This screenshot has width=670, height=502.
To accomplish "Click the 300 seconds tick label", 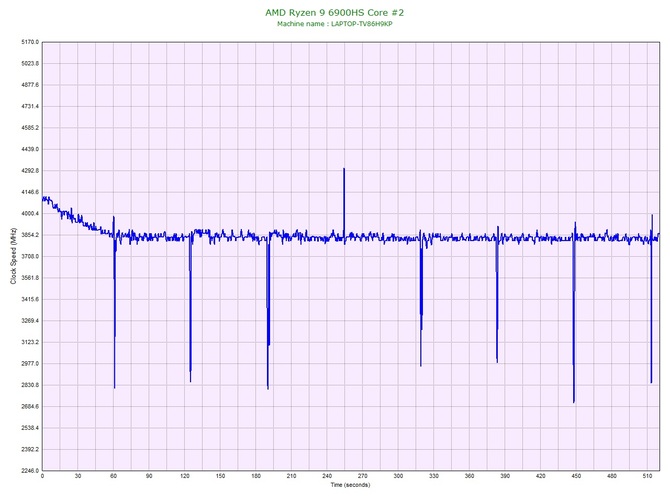I will tap(398, 476).
